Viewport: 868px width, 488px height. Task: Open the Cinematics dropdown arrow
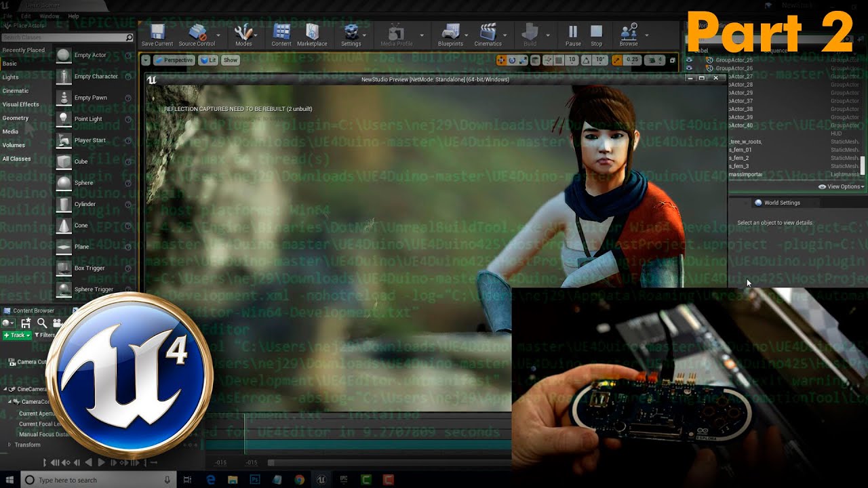[x=506, y=35]
